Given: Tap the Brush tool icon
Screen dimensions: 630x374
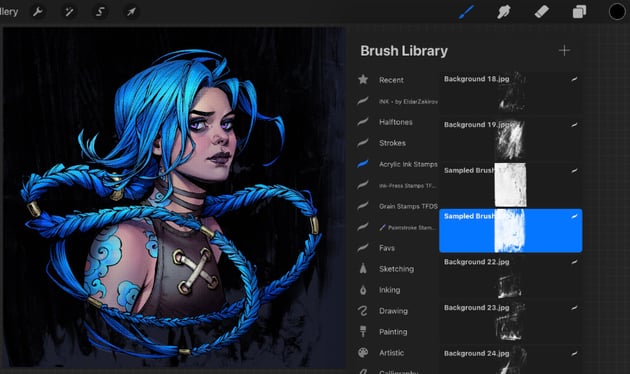Looking at the screenshot, I should 466,12.
